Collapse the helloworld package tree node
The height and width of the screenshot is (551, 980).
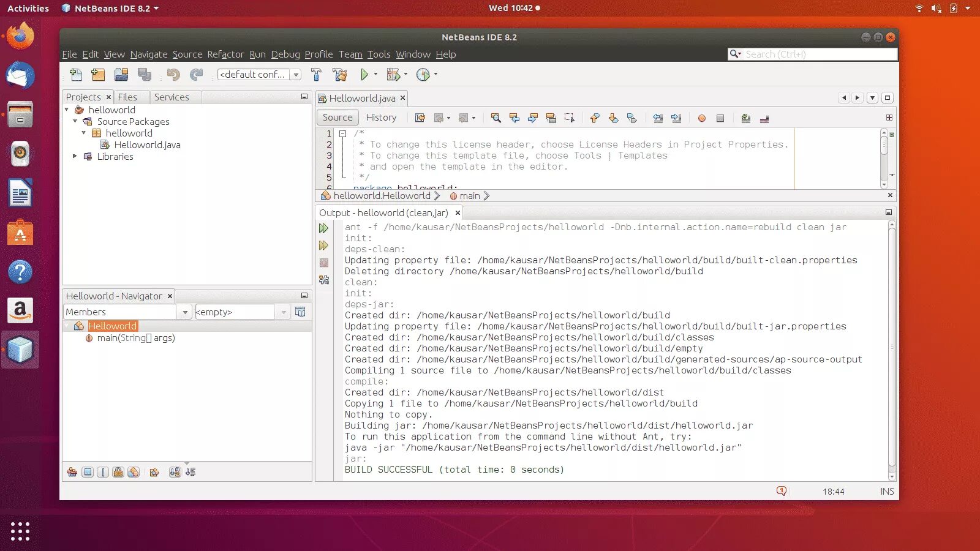pyautogui.click(x=84, y=133)
